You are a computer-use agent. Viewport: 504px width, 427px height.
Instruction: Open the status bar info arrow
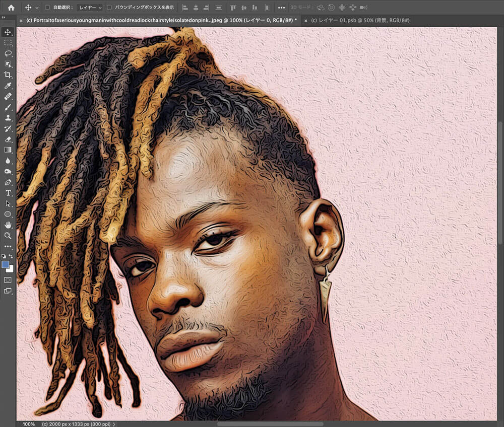[x=114, y=424]
